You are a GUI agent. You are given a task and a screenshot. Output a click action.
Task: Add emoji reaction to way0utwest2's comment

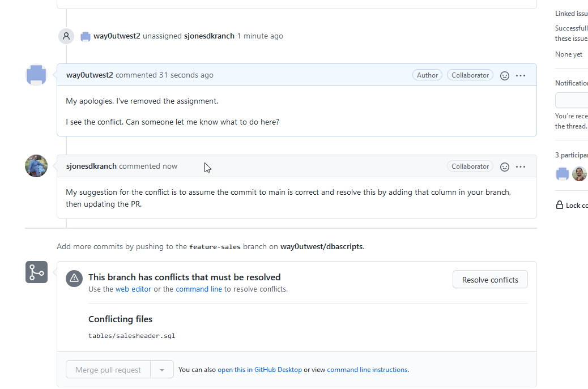505,75
